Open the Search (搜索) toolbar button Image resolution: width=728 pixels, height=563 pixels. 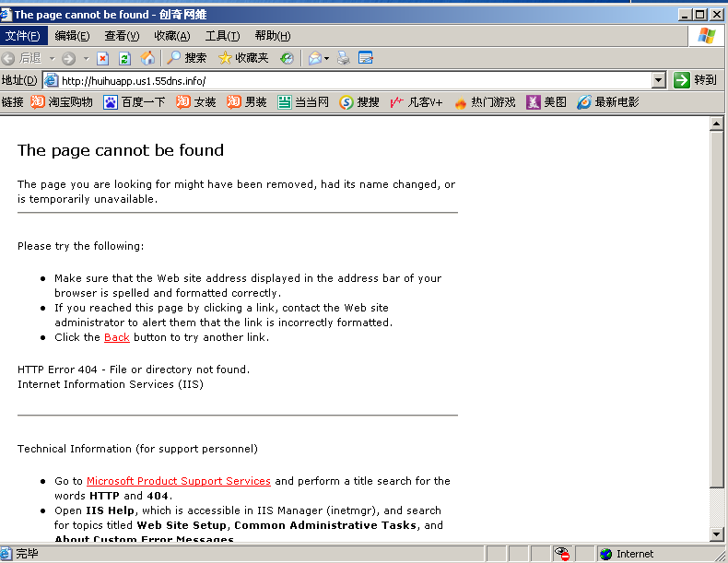pyautogui.click(x=186, y=58)
